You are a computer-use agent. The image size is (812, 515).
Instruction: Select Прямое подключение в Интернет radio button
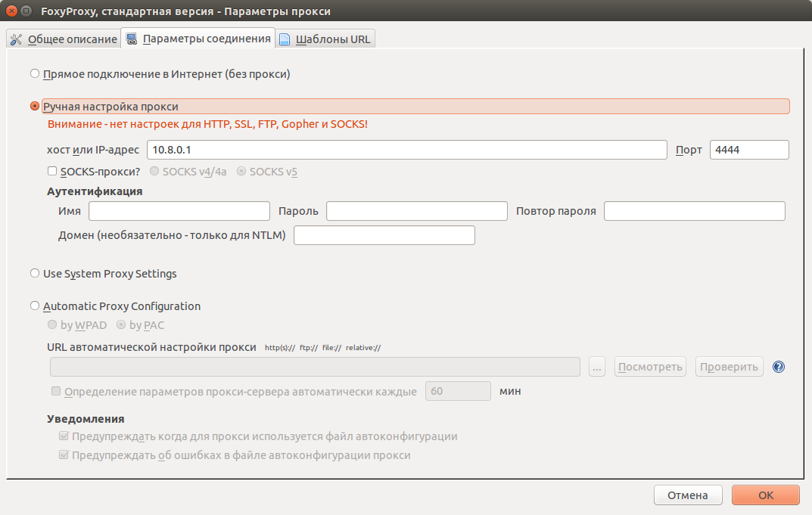pyautogui.click(x=35, y=73)
